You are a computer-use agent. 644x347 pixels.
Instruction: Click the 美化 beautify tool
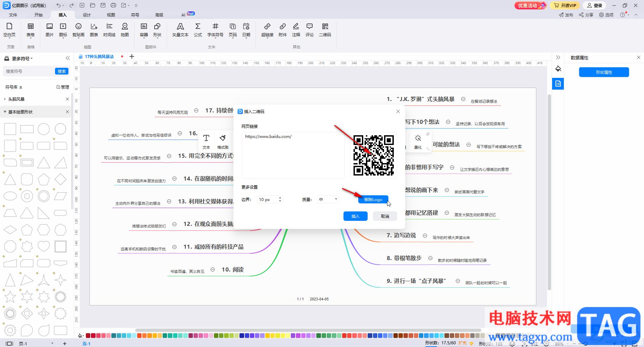coord(418,141)
